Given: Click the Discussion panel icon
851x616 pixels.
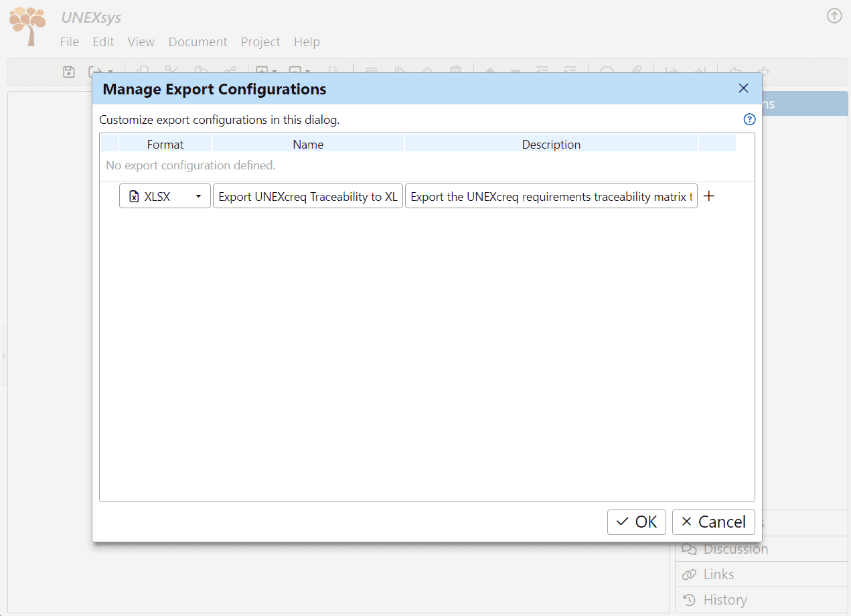Looking at the screenshot, I should click(689, 549).
